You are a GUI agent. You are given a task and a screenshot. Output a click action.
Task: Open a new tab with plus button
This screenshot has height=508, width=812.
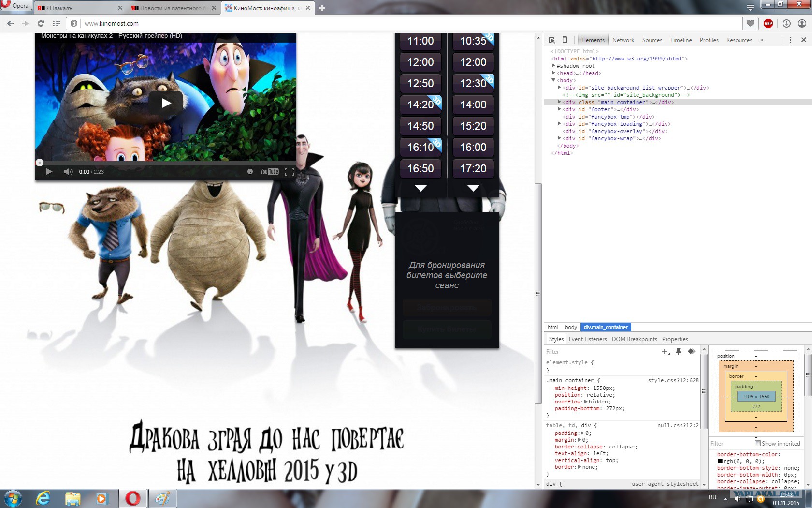(322, 8)
